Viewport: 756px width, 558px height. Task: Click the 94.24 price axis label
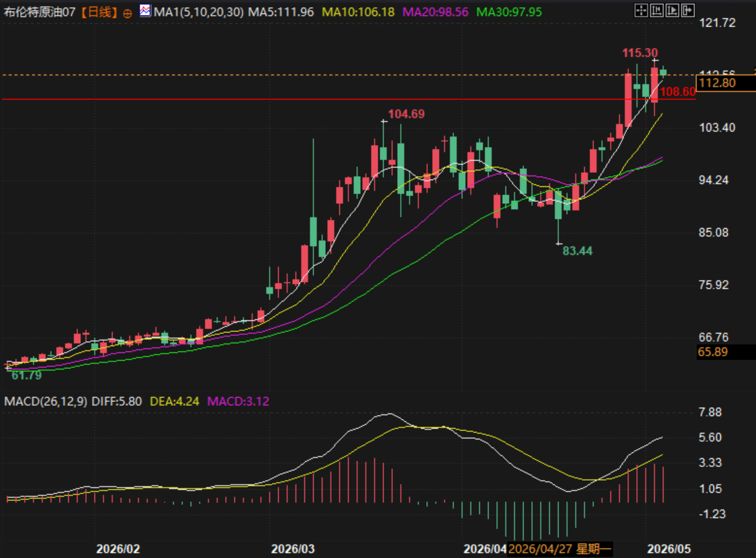coord(714,180)
